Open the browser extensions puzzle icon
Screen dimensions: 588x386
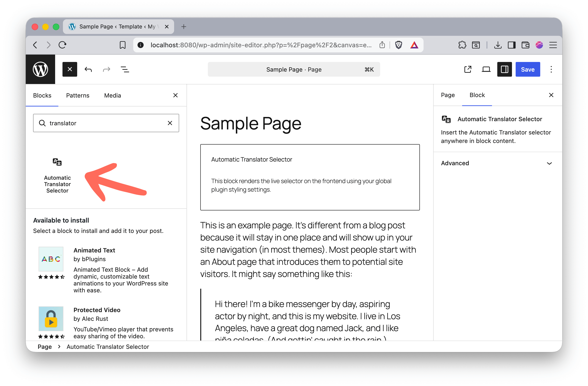pyautogui.click(x=462, y=45)
